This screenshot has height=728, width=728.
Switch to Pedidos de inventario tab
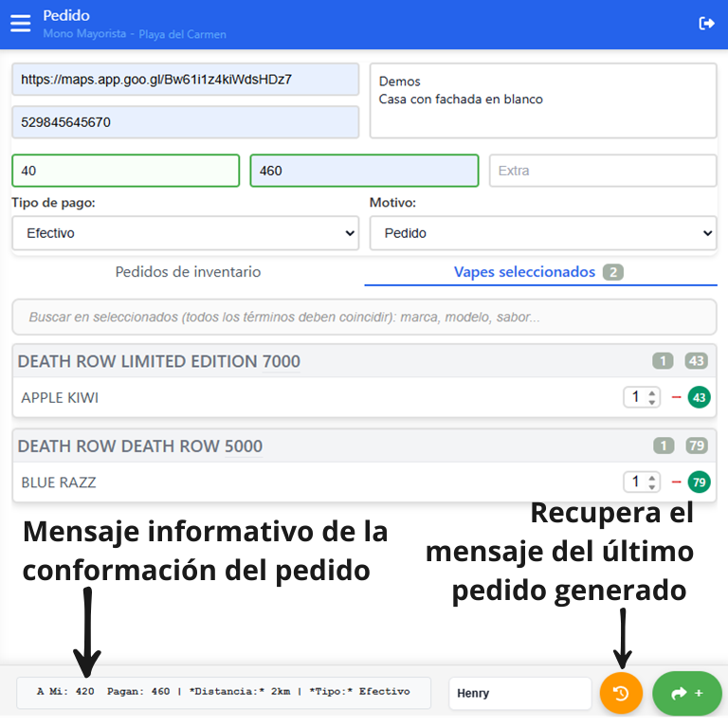click(188, 272)
